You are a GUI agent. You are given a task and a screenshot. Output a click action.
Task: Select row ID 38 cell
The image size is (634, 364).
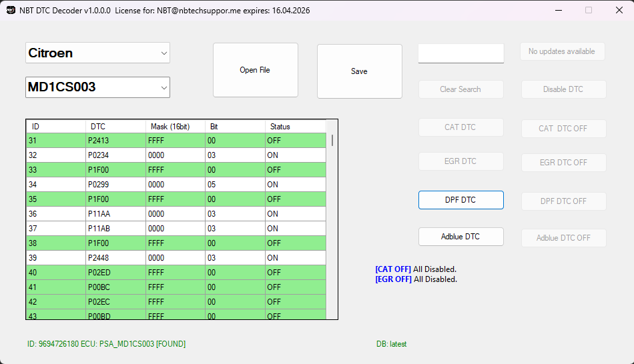(x=56, y=243)
